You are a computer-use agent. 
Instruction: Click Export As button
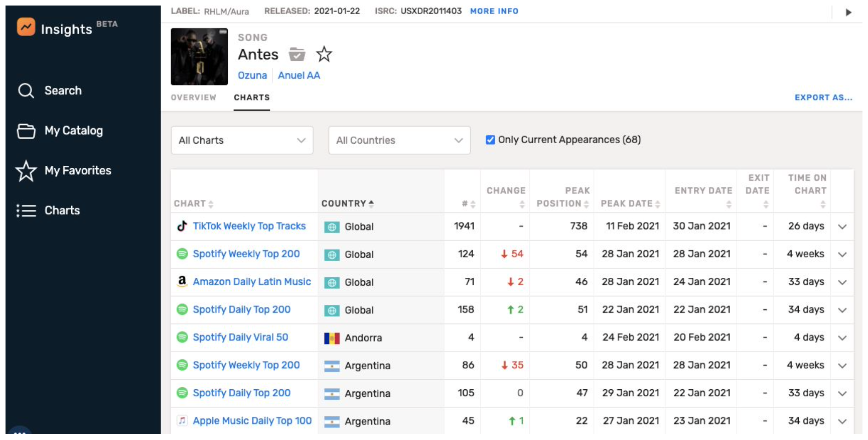(823, 97)
